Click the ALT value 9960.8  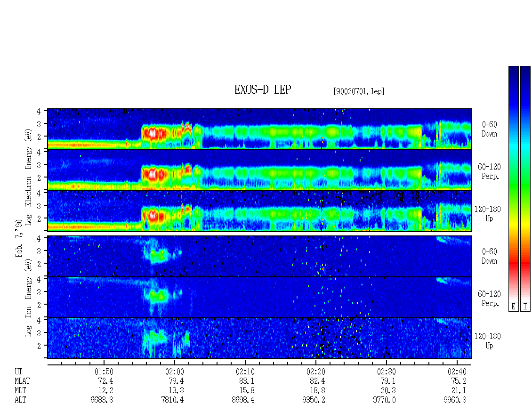(x=455, y=400)
